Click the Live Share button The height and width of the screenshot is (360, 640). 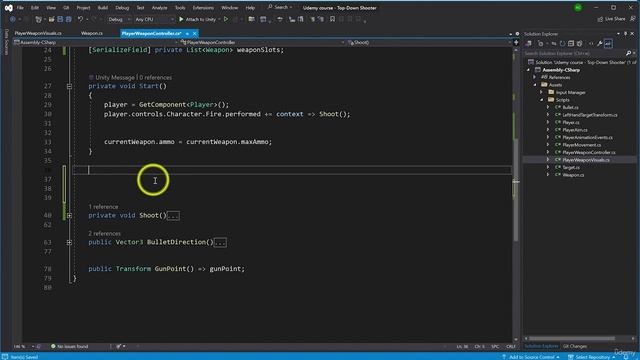click(x=611, y=19)
